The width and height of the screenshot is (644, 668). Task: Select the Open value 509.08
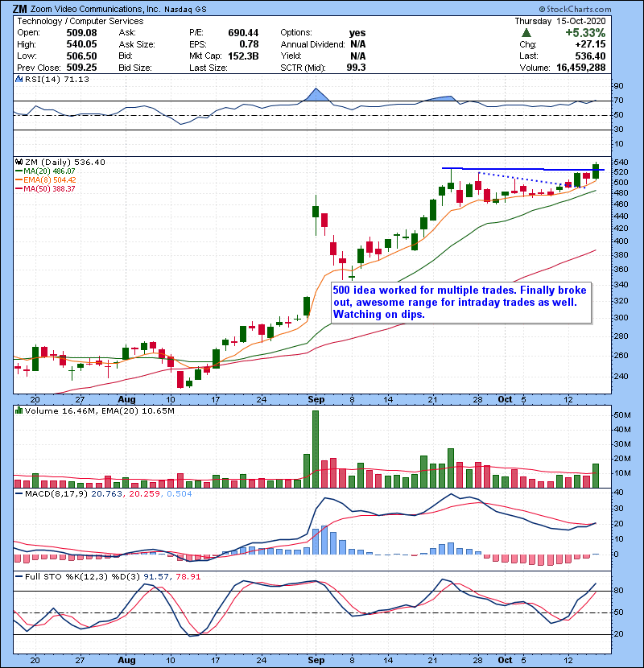click(81, 33)
